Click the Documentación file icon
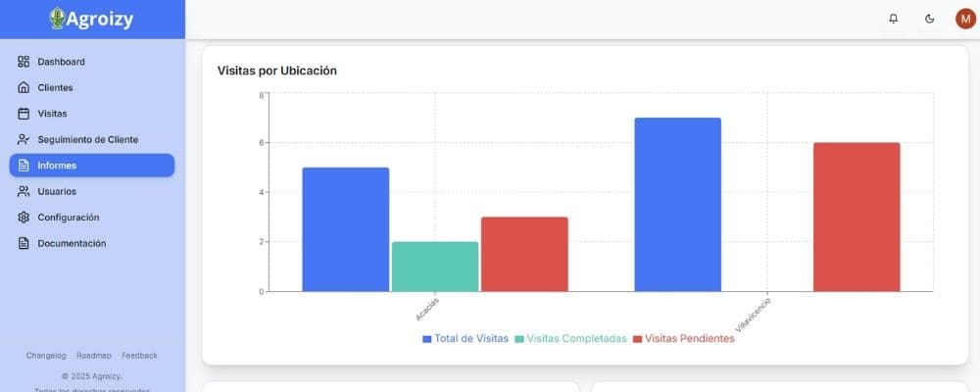Viewport: 980px width, 392px height. click(x=24, y=243)
